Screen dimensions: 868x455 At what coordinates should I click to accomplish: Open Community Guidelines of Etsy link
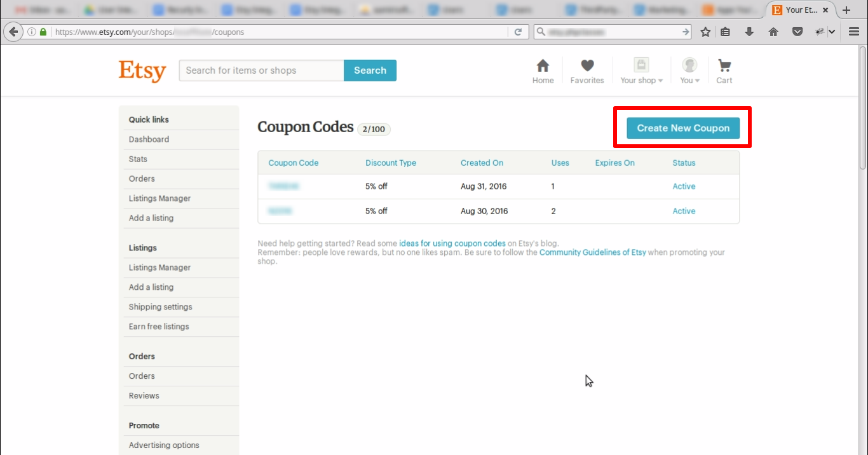point(593,252)
